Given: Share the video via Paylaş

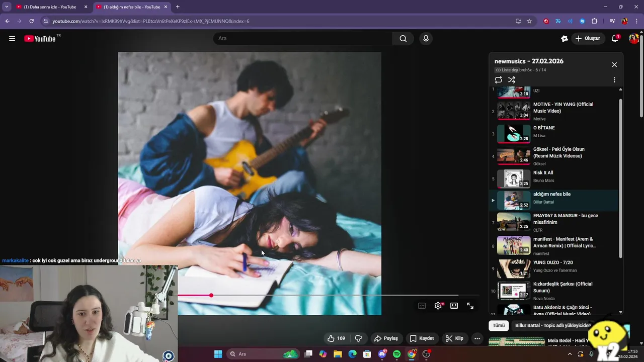Looking at the screenshot, I should 386,338.
